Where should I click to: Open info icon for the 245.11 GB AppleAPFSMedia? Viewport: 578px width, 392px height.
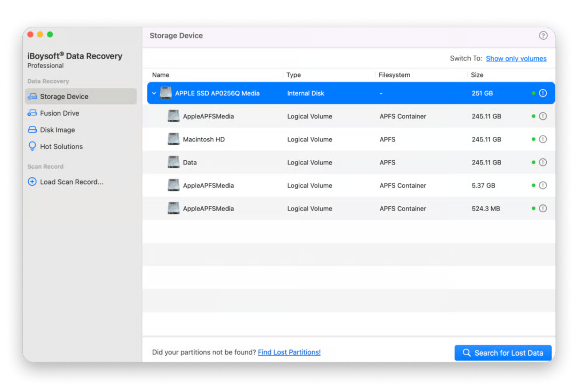(x=543, y=116)
